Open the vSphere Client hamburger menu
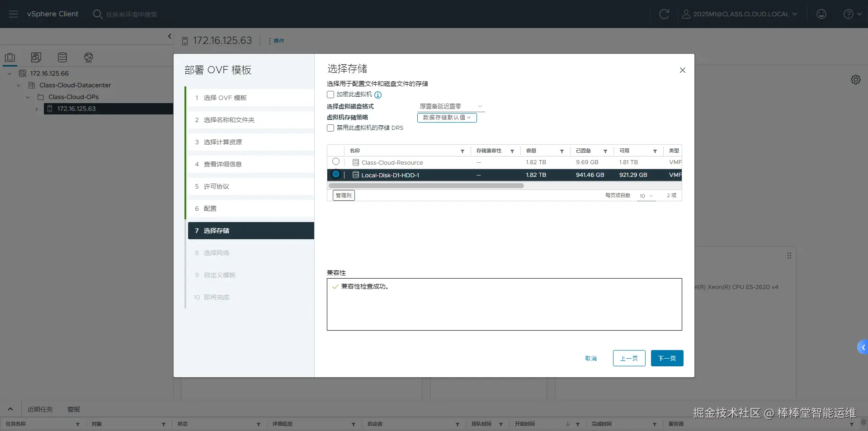This screenshot has width=868, height=431. point(14,14)
